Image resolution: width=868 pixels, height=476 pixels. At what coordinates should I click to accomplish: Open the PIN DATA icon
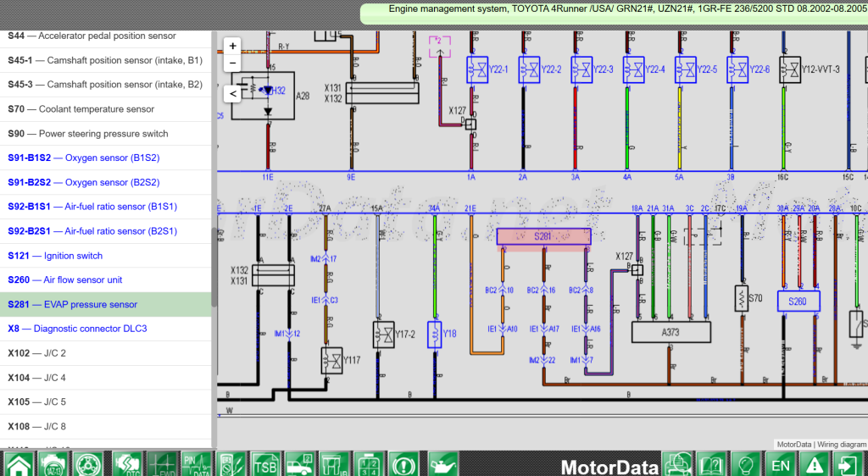(x=197, y=464)
